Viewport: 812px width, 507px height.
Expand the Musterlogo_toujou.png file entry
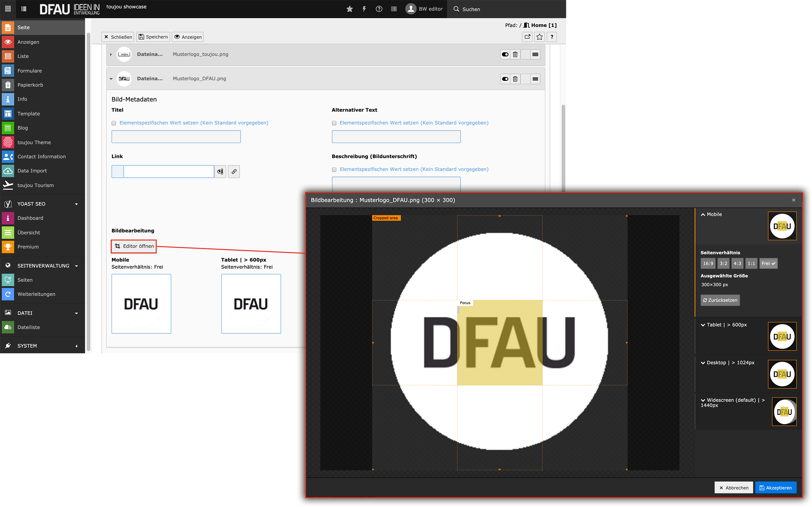111,54
